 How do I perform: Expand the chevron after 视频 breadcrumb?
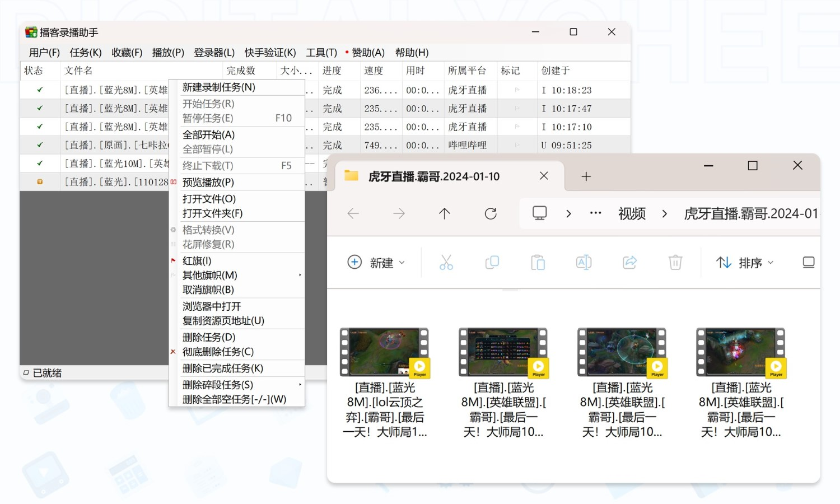click(x=665, y=213)
